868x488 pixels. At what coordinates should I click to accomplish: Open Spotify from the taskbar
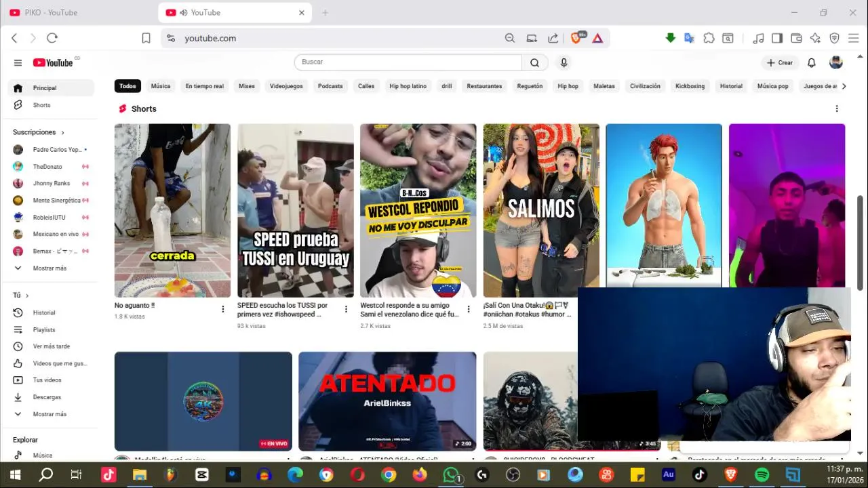point(762,475)
